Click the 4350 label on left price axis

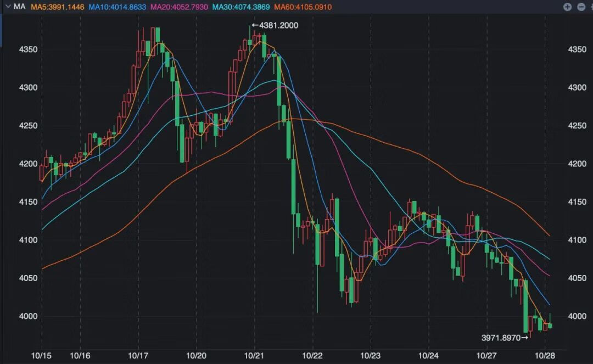(x=29, y=49)
